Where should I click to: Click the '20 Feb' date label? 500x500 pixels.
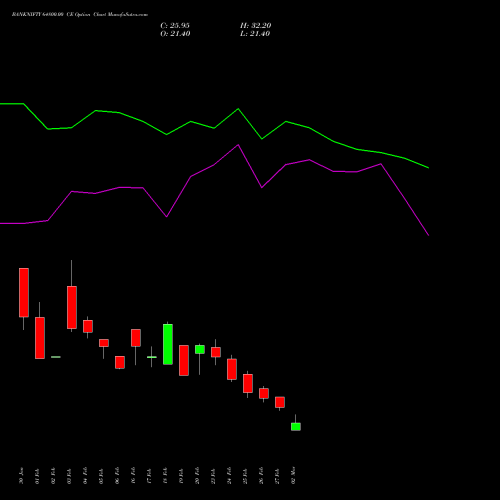(198, 476)
